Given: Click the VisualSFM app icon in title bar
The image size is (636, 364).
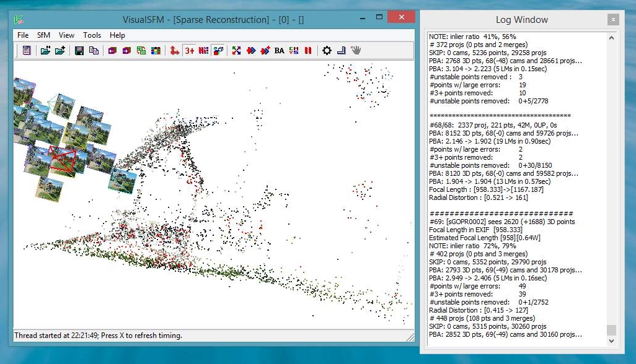Looking at the screenshot, I should coord(19,19).
